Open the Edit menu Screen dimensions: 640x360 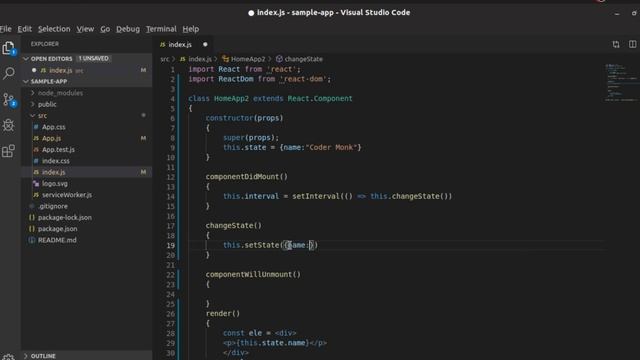[x=24, y=29]
